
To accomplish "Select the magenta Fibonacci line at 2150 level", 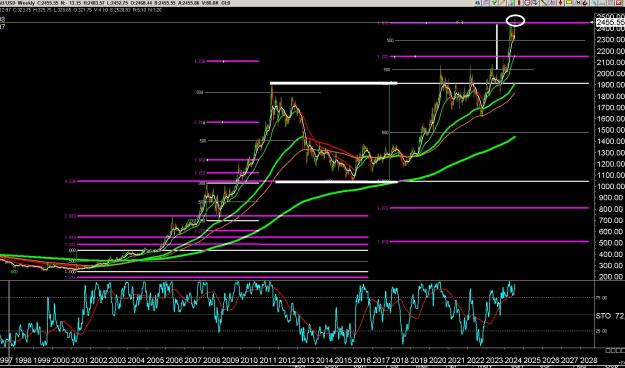I will [x=489, y=57].
